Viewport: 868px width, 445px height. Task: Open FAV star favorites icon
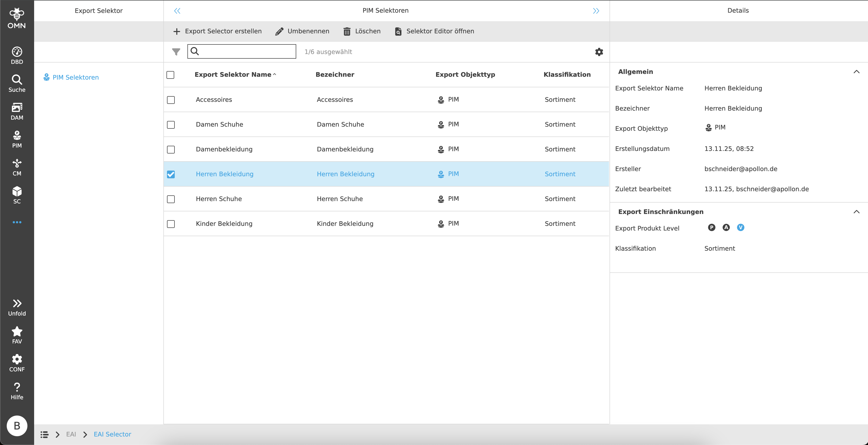[17, 335]
